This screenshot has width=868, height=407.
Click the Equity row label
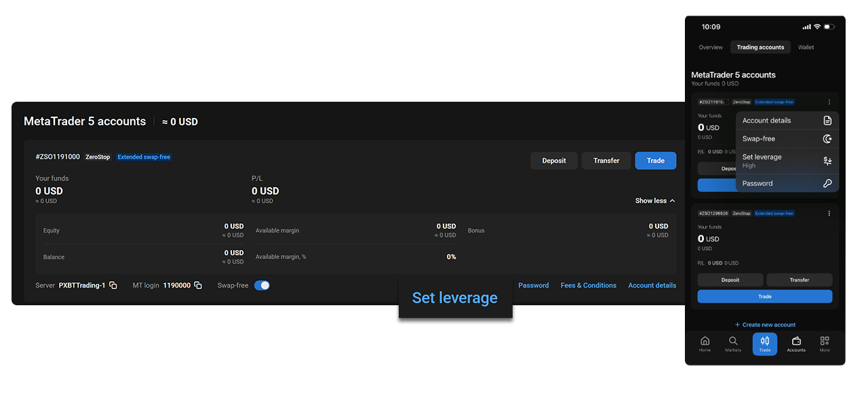[52, 231]
